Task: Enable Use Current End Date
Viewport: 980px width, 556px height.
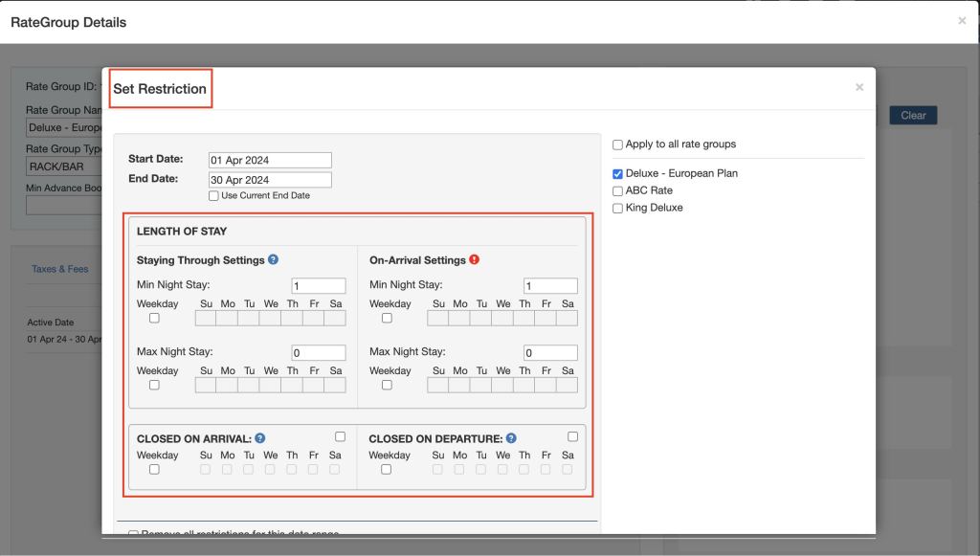Action: (214, 195)
